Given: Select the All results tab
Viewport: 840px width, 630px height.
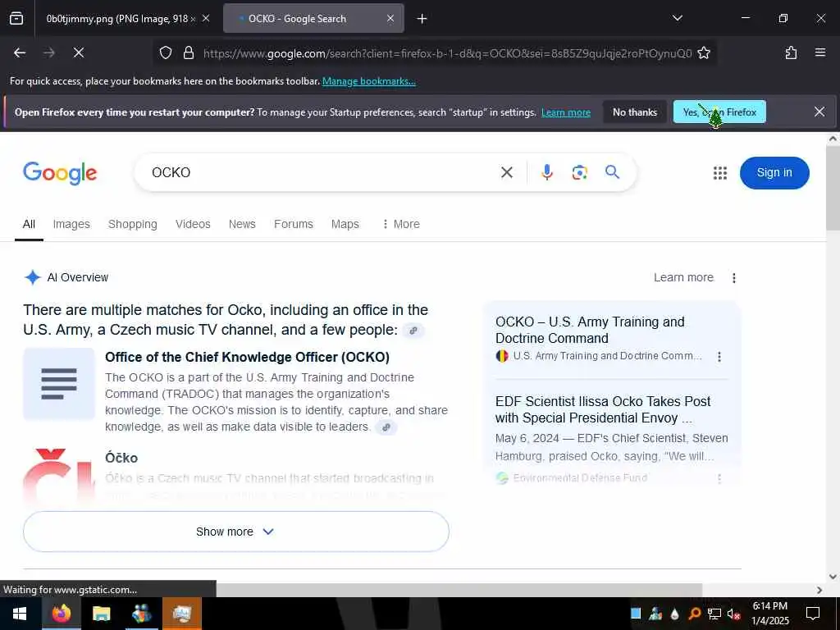Looking at the screenshot, I should 29,225.
